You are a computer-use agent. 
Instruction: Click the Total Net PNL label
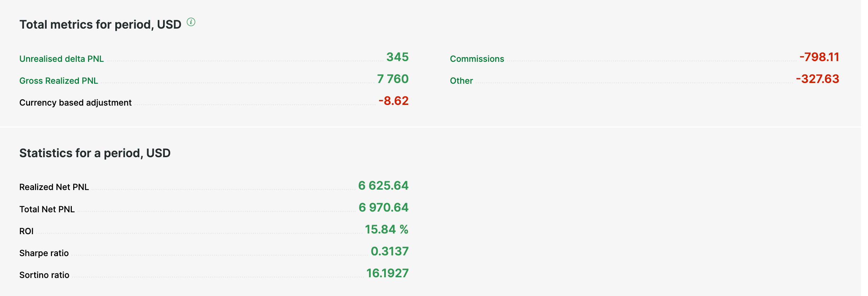pos(47,209)
